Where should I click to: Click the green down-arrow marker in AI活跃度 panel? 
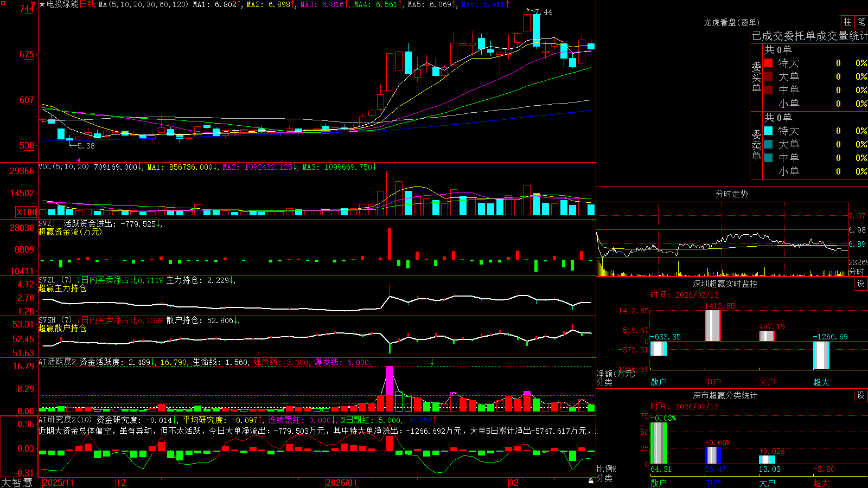pyautogui.click(x=432, y=361)
